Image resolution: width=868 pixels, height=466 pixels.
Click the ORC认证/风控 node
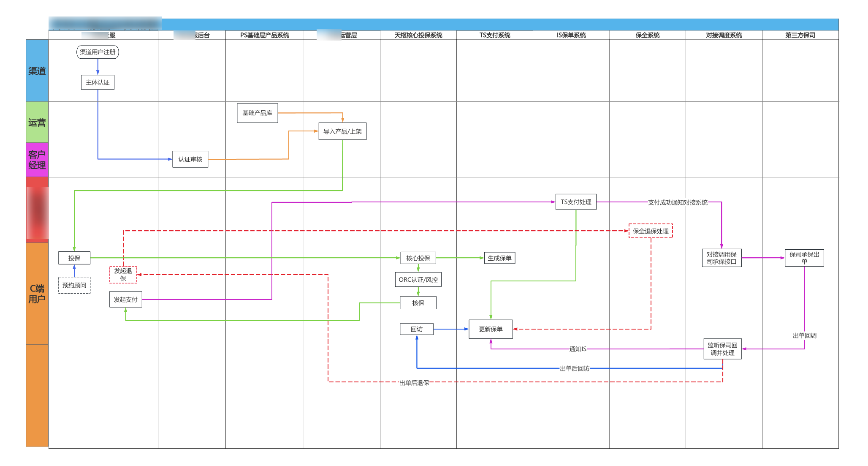click(x=418, y=280)
